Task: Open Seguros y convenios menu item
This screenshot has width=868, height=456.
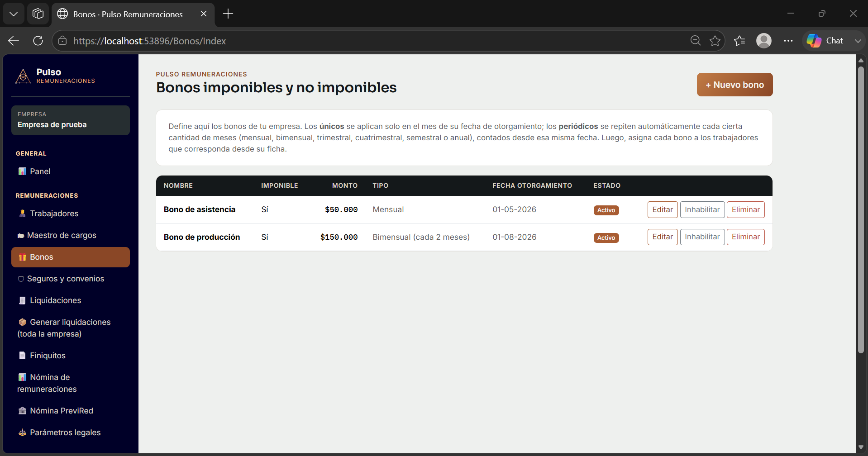Action: point(71,279)
